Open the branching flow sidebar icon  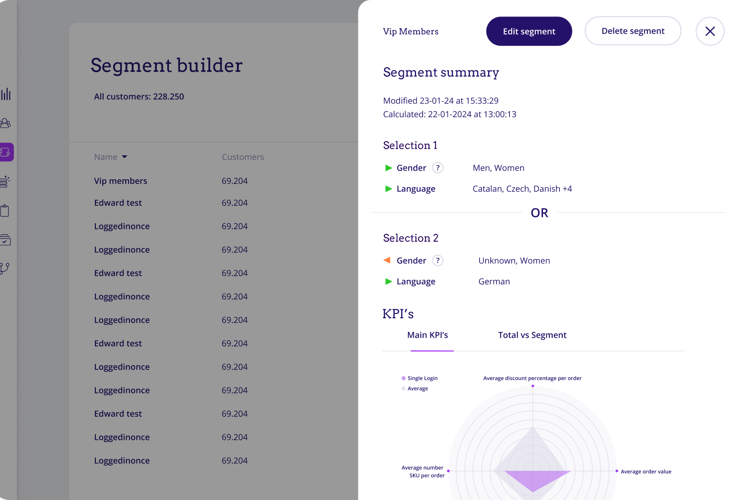click(x=6, y=268)
